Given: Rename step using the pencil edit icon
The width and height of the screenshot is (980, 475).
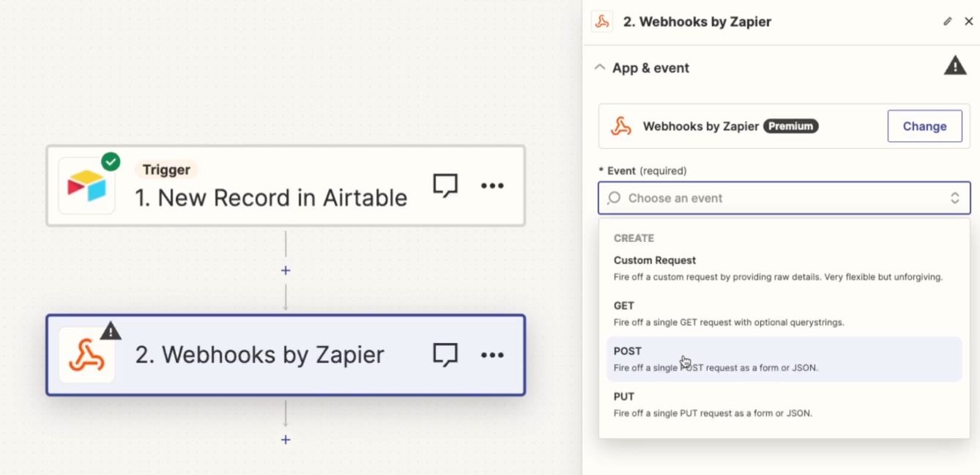Looking at the screenshot, I should [948, 21].
